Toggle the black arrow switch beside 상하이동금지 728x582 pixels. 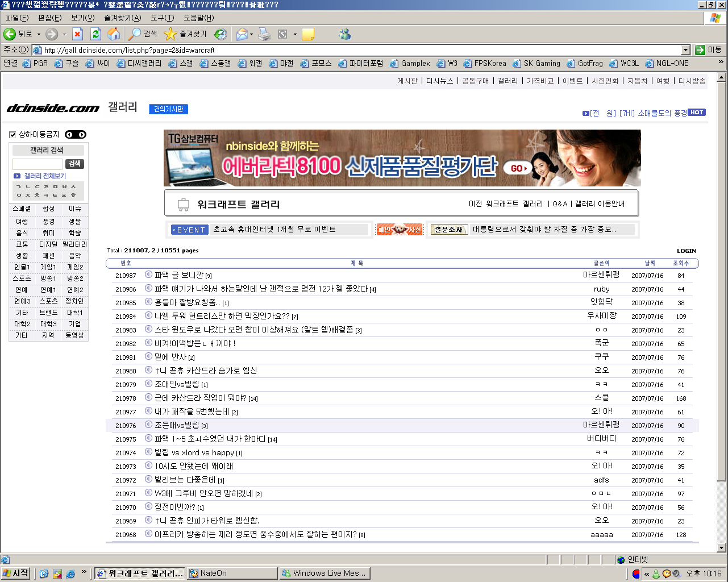[75, 135]
